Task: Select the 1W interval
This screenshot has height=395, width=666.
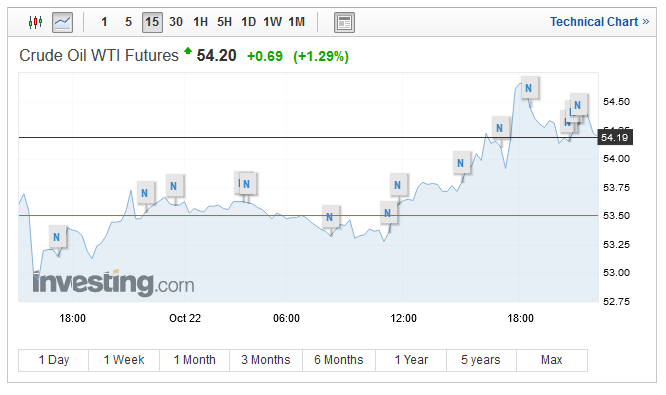Action: pos(272,22)
